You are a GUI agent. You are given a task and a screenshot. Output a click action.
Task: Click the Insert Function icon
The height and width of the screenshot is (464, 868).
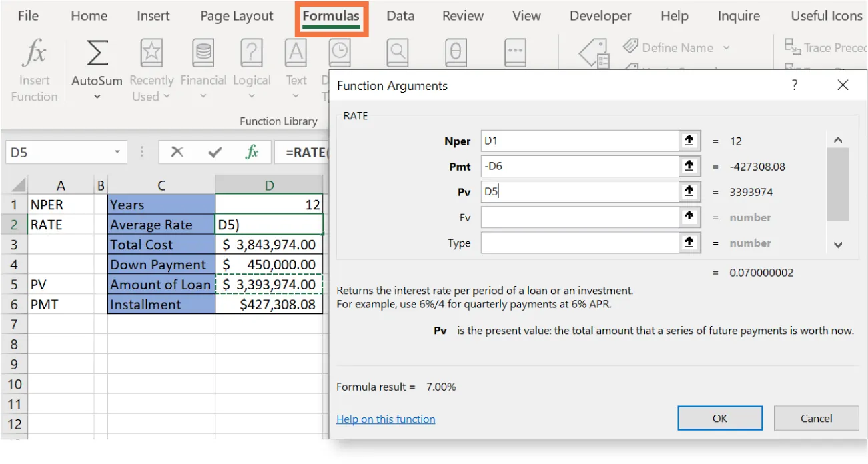coord(33,67)
